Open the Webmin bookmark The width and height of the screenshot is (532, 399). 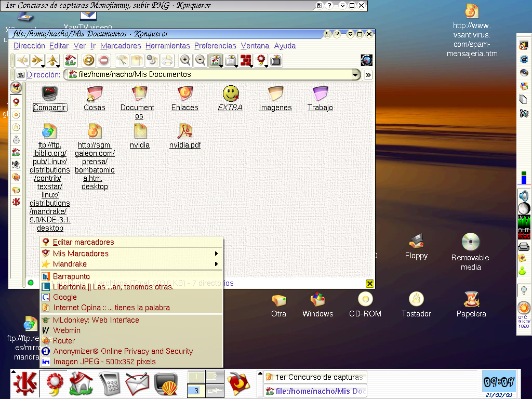131,330
